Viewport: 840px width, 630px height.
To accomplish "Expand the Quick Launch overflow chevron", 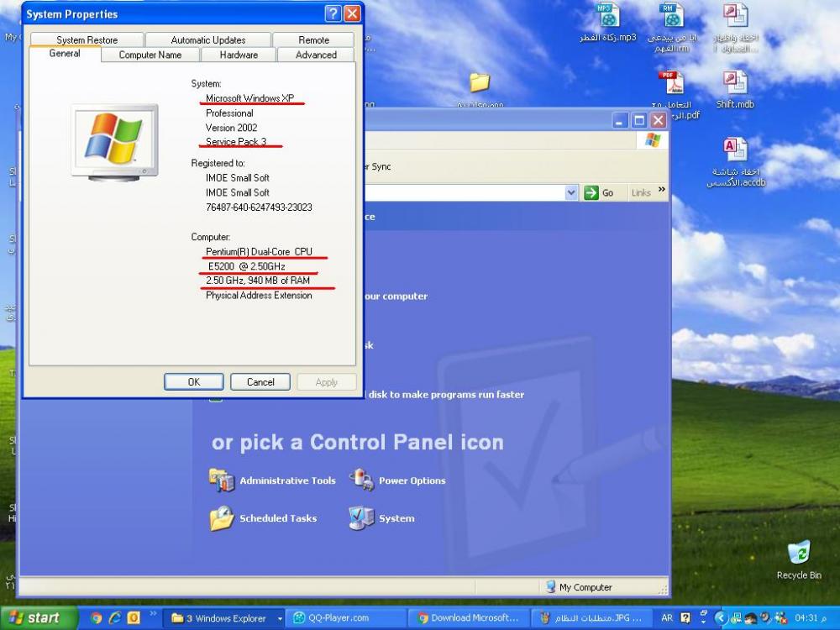I will (153, 614).
